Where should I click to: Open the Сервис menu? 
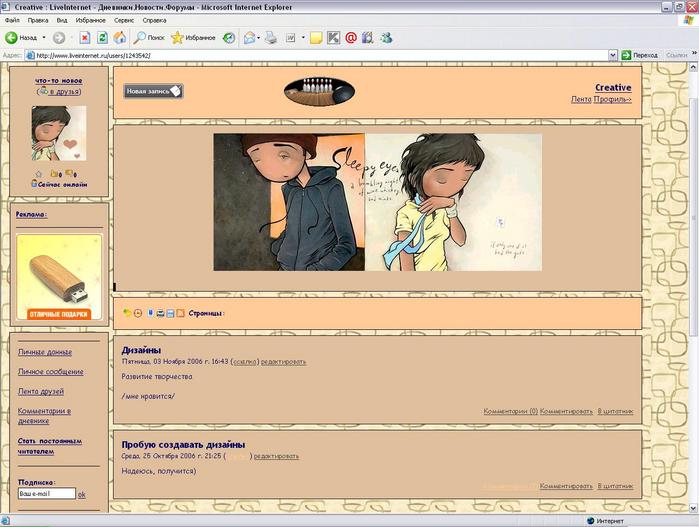point(125,20)
